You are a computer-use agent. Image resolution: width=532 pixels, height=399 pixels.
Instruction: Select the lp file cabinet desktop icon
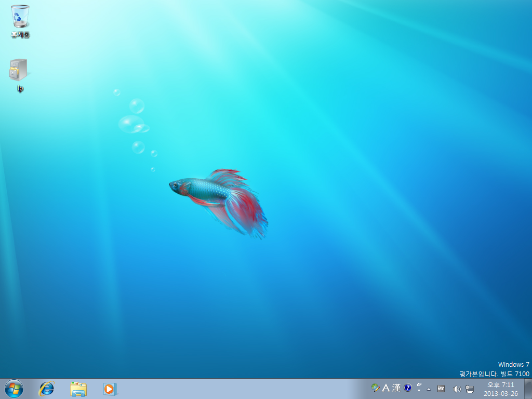coord(19,70)
